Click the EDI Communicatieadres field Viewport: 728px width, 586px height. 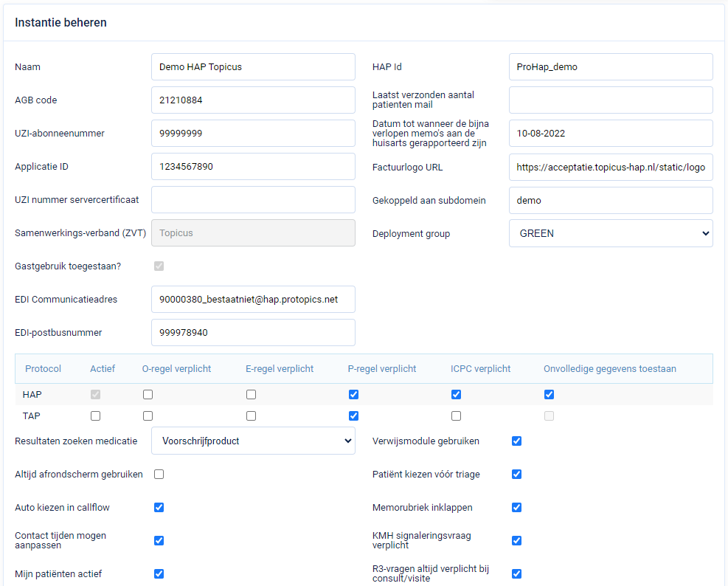tap(253, 300)
